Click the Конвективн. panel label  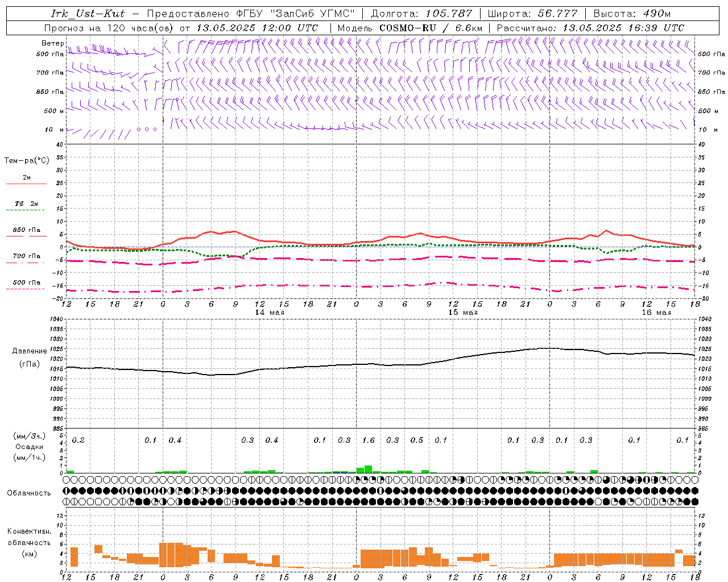[29, 531]
